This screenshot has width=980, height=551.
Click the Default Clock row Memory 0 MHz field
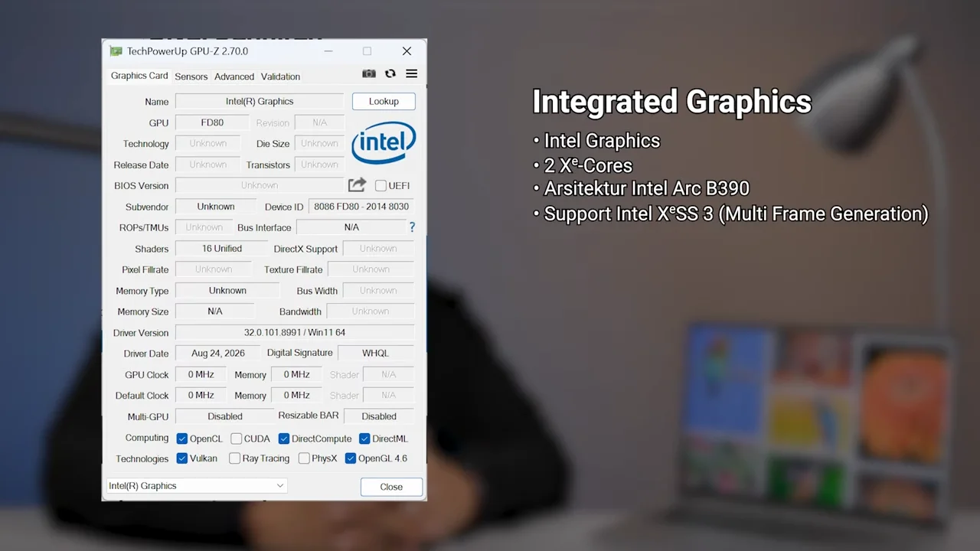pos(296,396)
